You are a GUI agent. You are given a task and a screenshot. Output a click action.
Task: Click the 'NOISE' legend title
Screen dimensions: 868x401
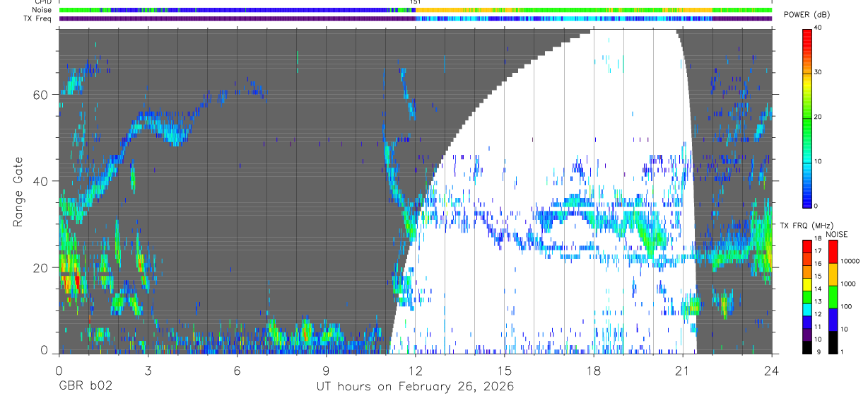click(x=836, y=234)
